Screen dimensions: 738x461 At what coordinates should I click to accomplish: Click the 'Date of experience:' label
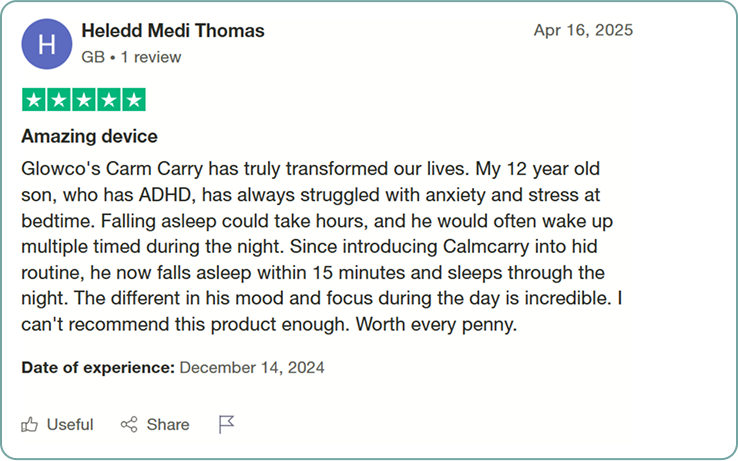(x=98, y=367)
